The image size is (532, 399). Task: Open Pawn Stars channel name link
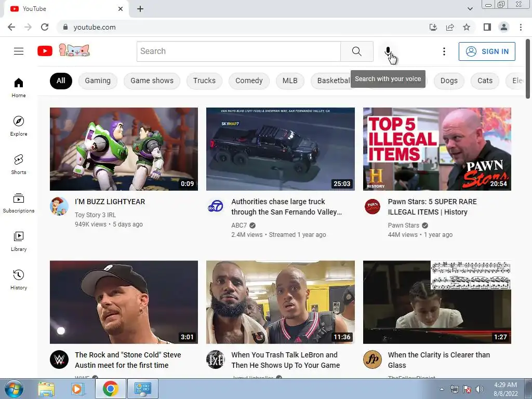pyautogui.click(x=403, y=225)
